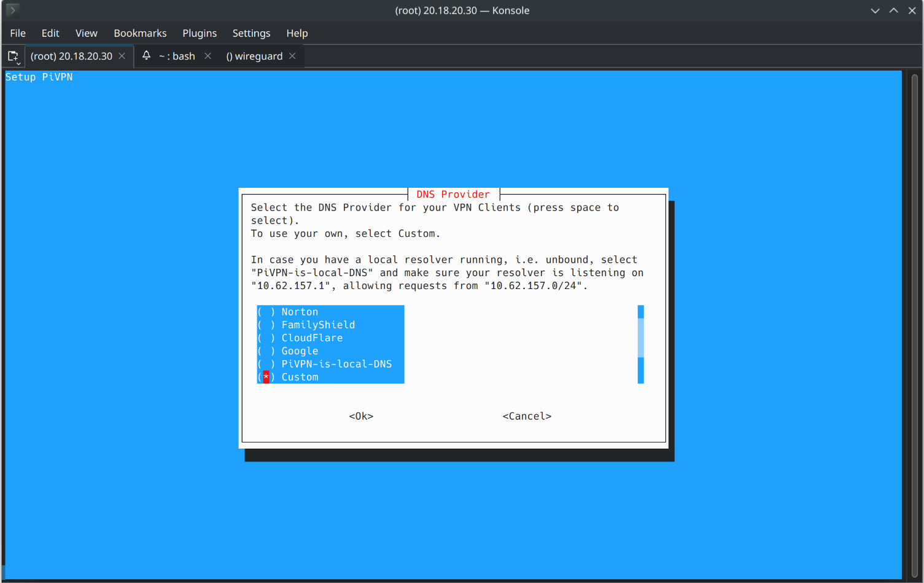Screen dimensions: 924x583
Task: Open the Settings menu
Action: coord(251,33)
